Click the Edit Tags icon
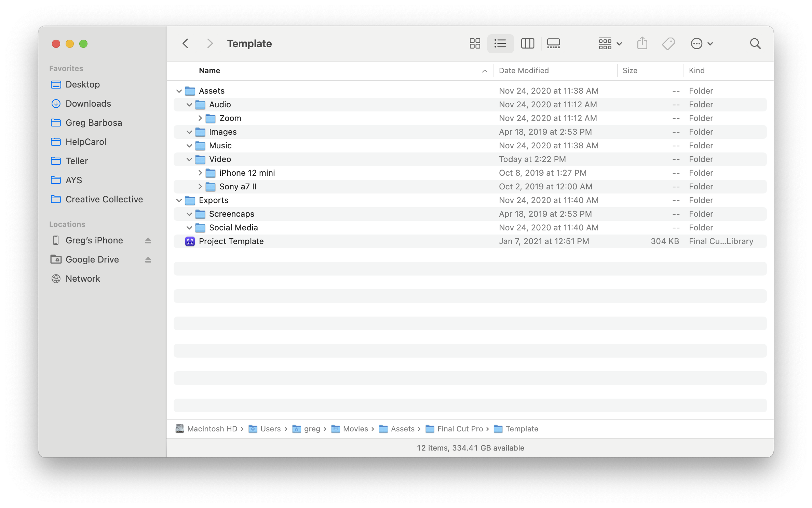Screen dimensions: 812x508 coord(668,43)
